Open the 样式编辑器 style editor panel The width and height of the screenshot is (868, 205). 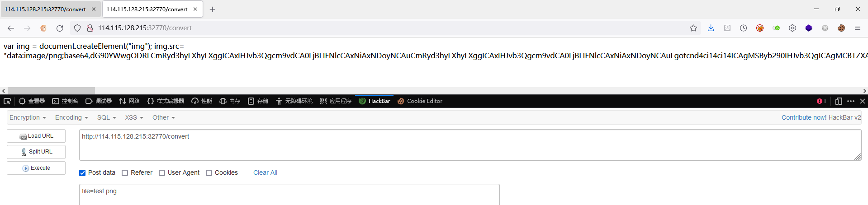click(166, 101)
